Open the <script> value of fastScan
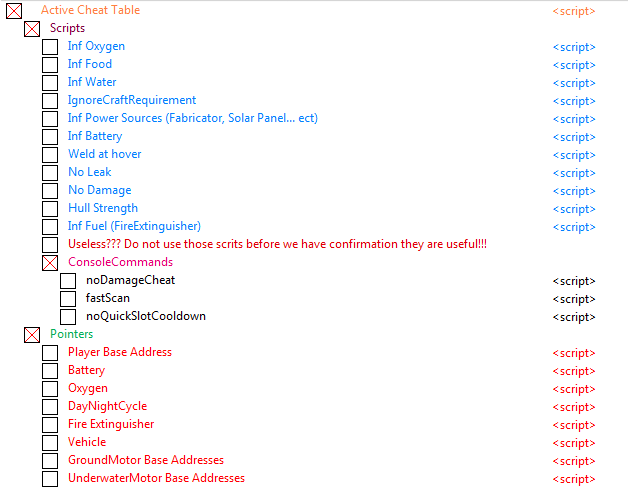Image resolution: width=628 pixels, height=490 pixels. (574, 299)
